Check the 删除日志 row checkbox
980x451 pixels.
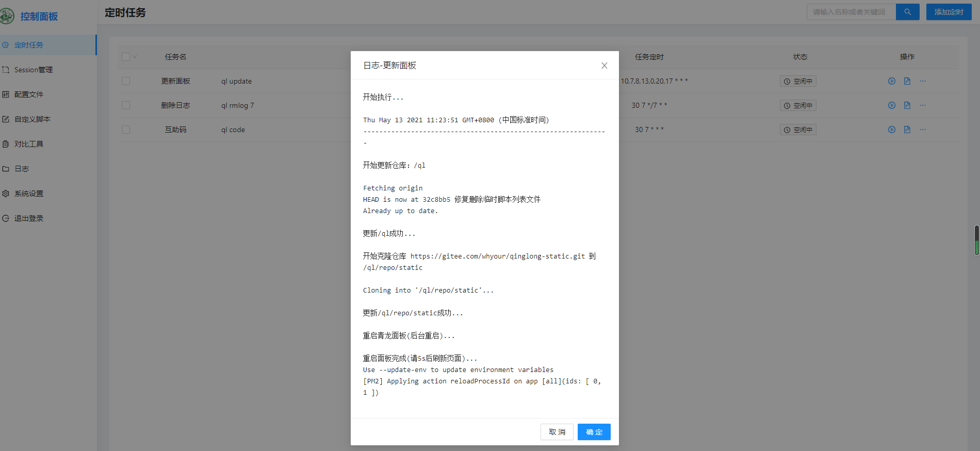pyautogui.click(x=126, y=105)
